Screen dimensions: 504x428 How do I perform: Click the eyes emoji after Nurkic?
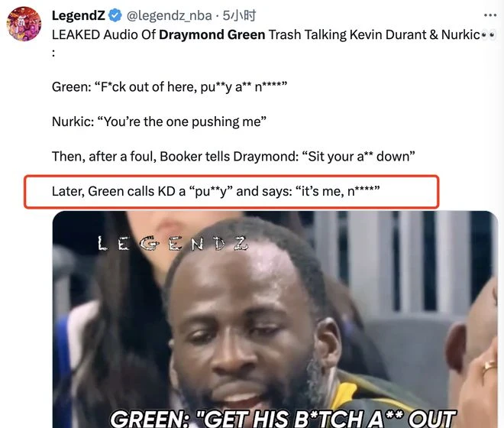pos(489,35)
